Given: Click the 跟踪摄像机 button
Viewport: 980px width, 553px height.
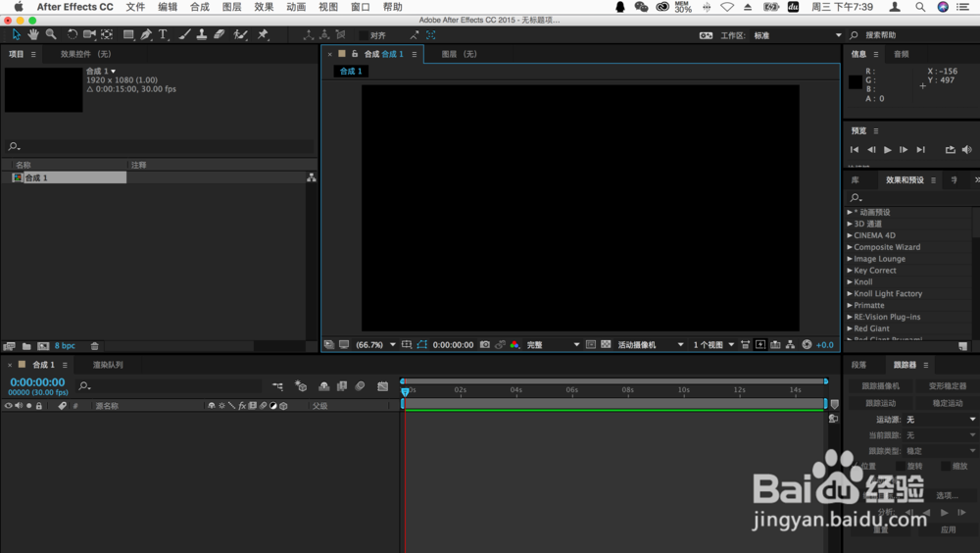Looking at the screenshot, I should (x=880, y=386).
